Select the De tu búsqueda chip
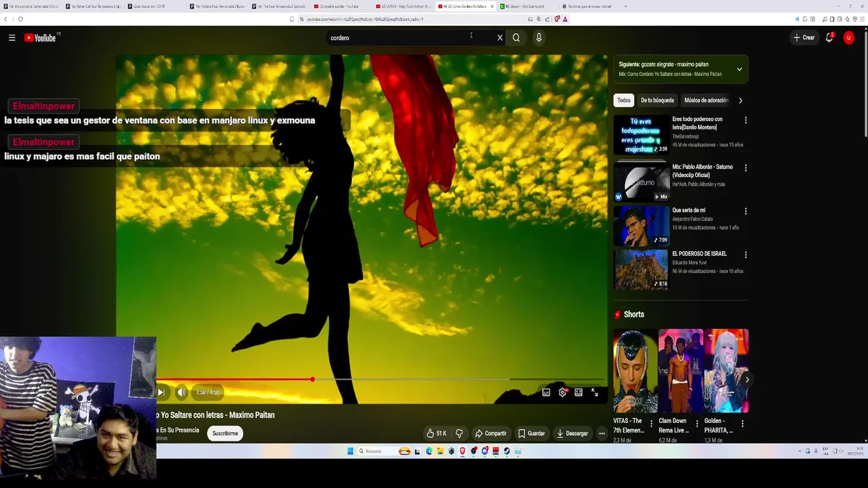This screenshot has width=868, height=488. pyautogui.click(x=657, y=100)
